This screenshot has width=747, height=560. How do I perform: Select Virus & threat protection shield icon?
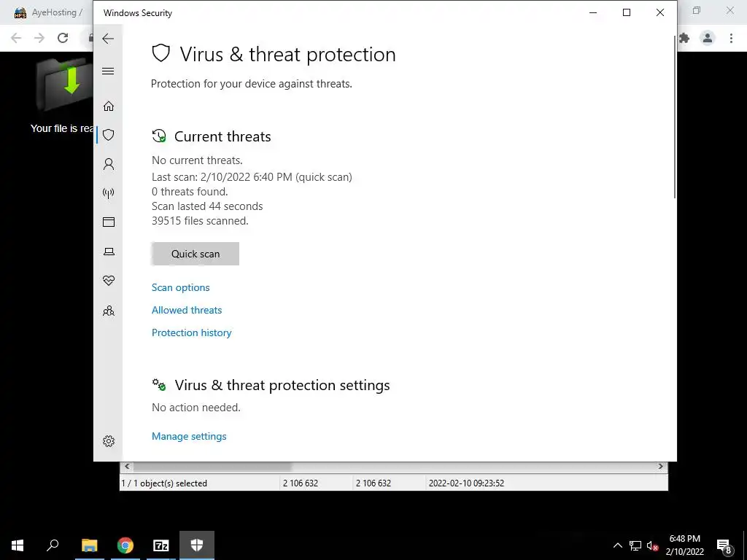(x=109, y=135)
